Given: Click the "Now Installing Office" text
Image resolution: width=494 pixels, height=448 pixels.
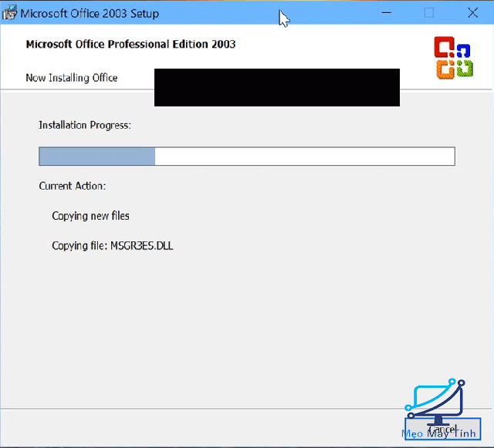Looking at the screenshot, I should (x=72, y=78).
